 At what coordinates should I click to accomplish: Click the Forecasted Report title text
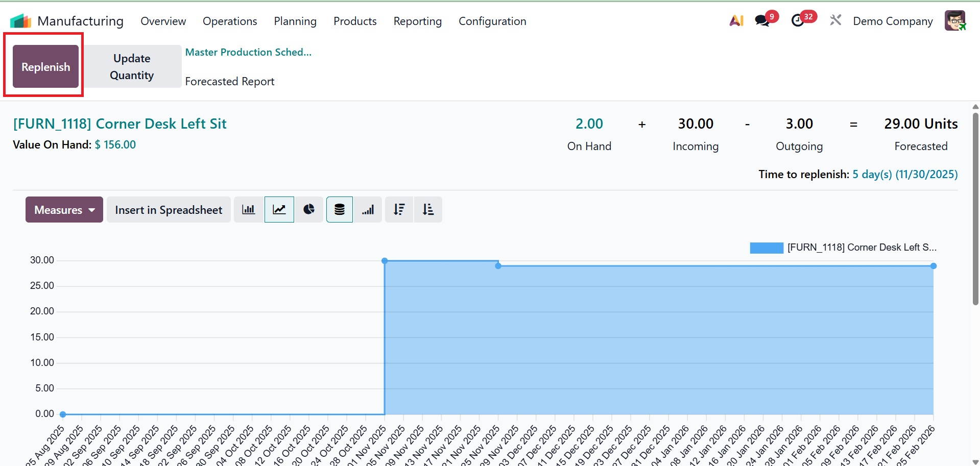pyautogui.click(x=230, y=82)
